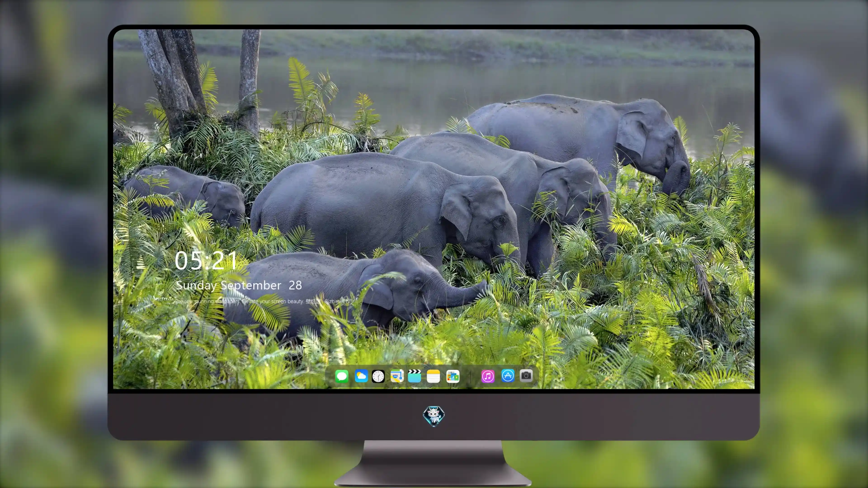This screenshot has height=488, width=868.
Task: Open the Maps app in the dock
Action: [397, 376]
